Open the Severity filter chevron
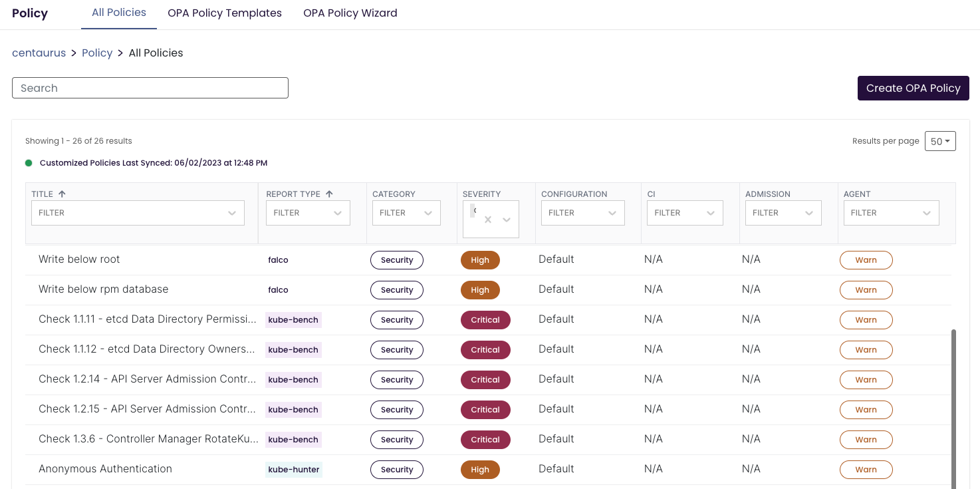Viewport: 980px width, 489px height. pyautogui.click(x=506, y=219)
